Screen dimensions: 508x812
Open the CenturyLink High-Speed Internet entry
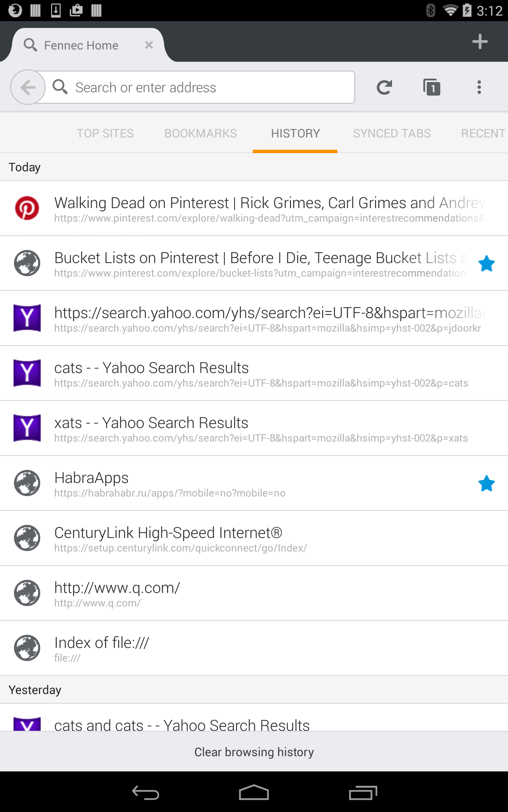[254, 538]
